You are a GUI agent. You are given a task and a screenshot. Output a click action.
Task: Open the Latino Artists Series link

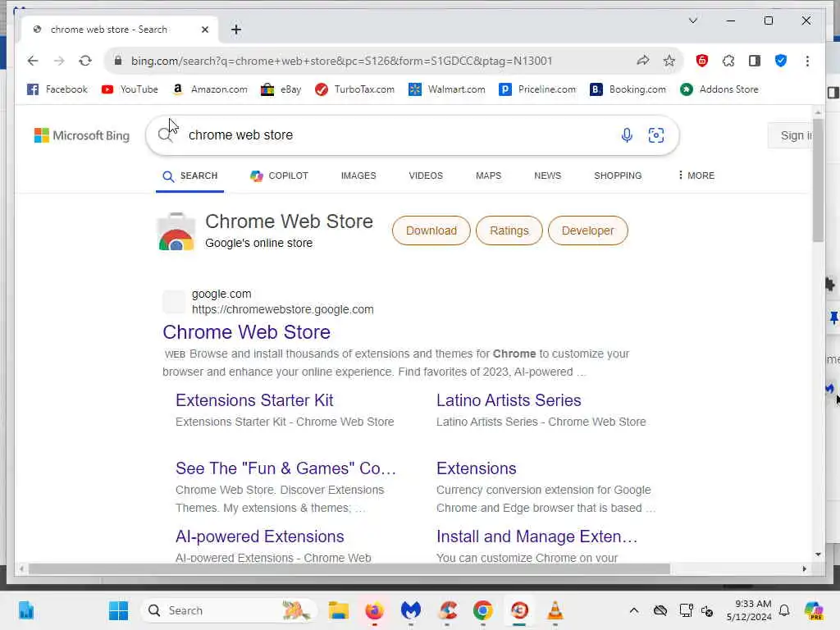(x=509, y=400)
